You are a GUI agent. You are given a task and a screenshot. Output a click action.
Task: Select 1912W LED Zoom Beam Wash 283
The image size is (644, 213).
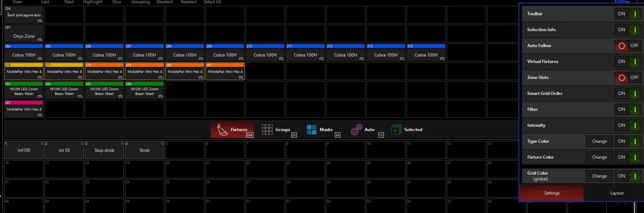tap(24, 90)
